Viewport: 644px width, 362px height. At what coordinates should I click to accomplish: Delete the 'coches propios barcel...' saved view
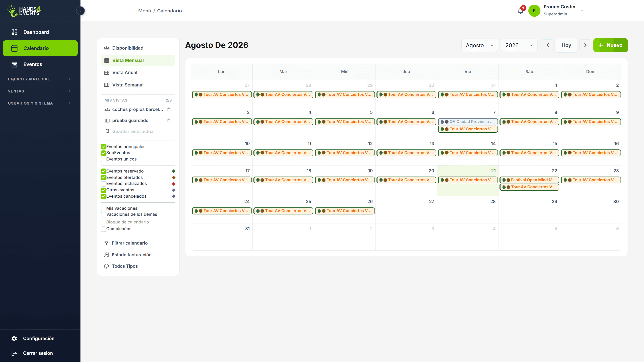[x=169, y=109]
